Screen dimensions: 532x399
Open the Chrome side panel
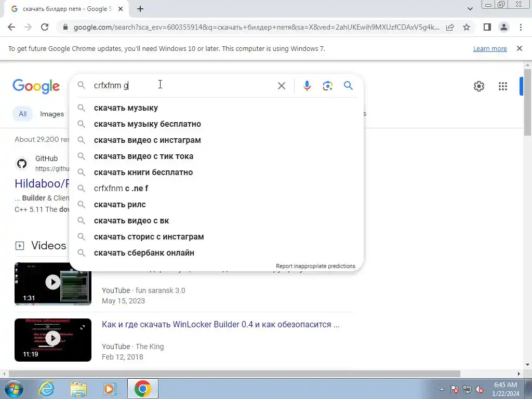pos(487,27)
